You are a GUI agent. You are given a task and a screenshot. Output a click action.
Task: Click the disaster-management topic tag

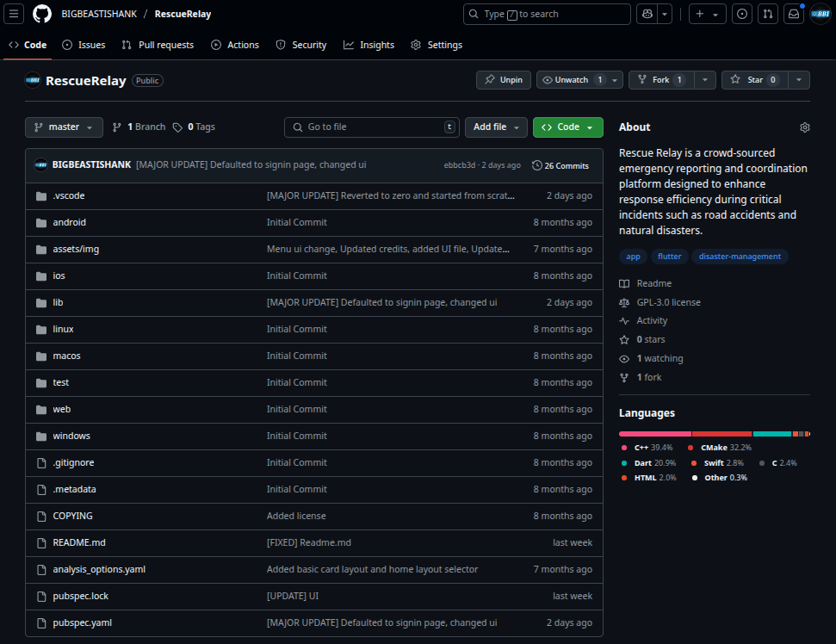[x=740, y=257]
